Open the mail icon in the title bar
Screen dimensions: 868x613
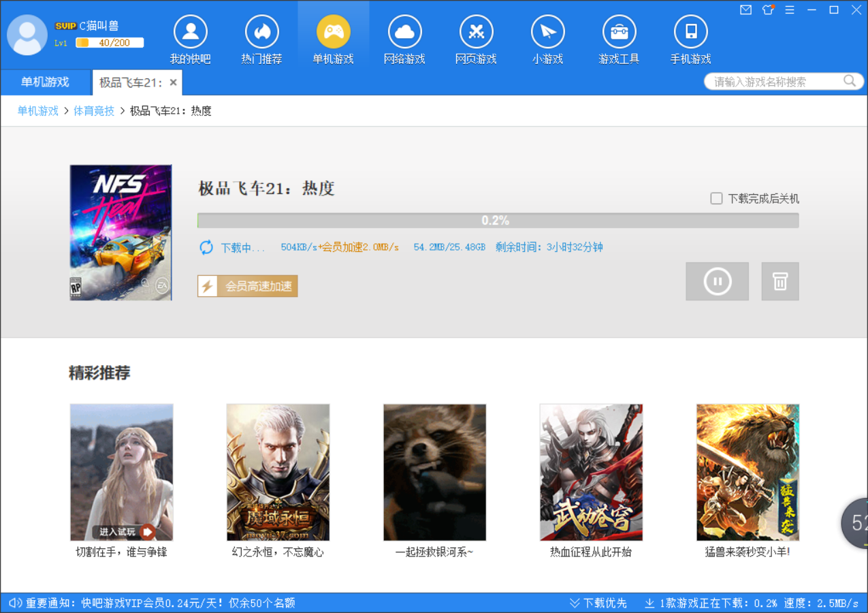[745, 10]
